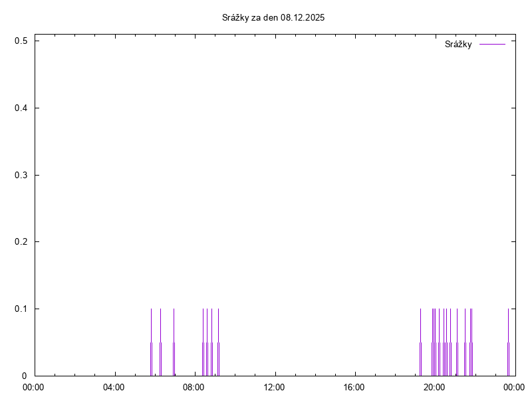Select the 16:00 x-axis label
The image size is (532, 399).
(354, 387)
